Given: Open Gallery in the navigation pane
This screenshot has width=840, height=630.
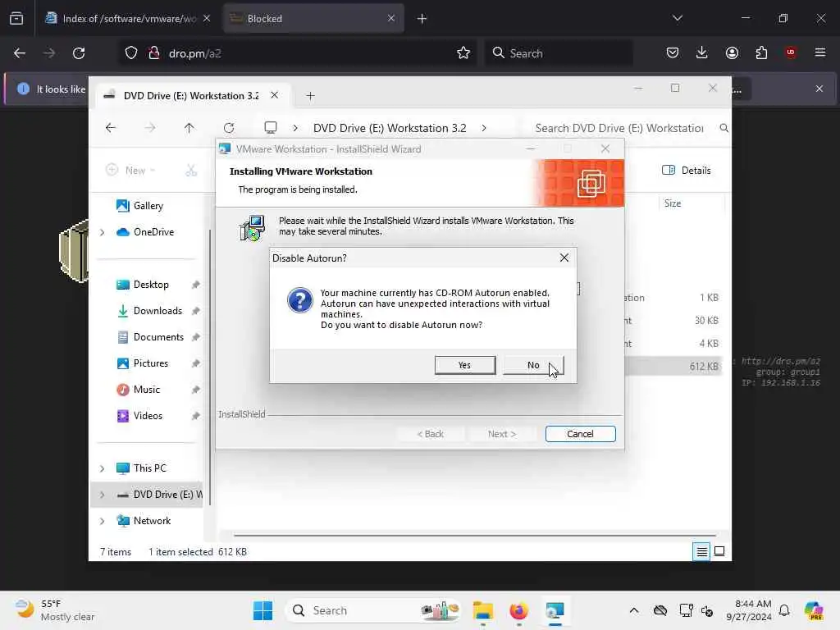Looking at the screenshot, I should pyautogui.click(x=148, y=206).
